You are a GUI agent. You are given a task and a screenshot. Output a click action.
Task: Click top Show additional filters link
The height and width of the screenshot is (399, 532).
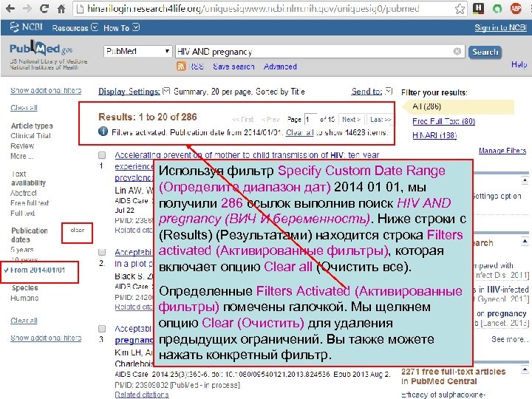[x=46, y=90]
